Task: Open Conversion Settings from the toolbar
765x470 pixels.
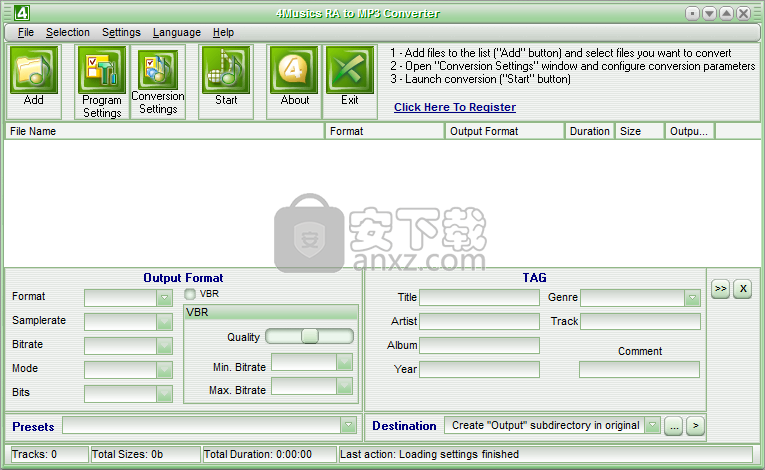Action: click(158, 70)
